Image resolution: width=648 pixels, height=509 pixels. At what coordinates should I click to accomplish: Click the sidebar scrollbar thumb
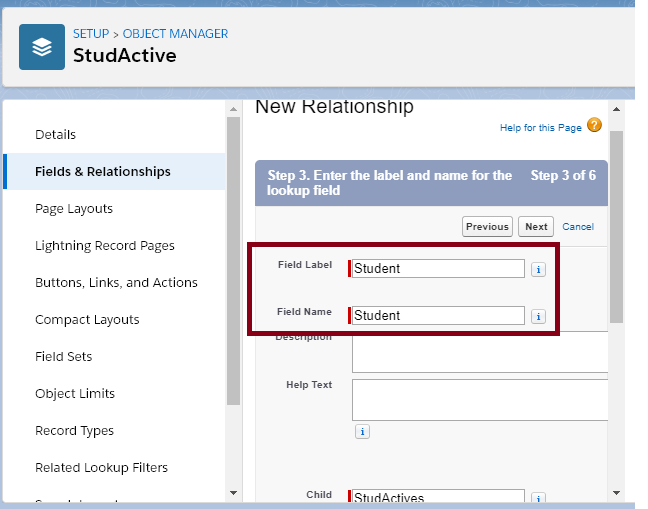(x=233, y=261)
